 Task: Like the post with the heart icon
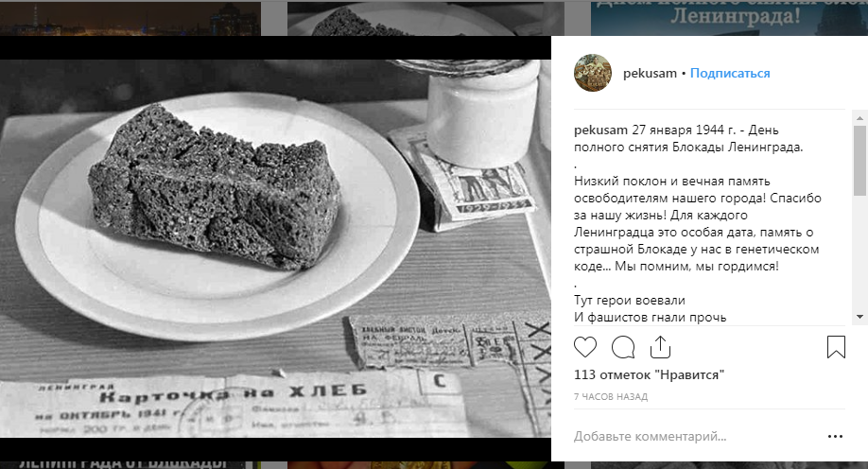click(x=585, y=347)
